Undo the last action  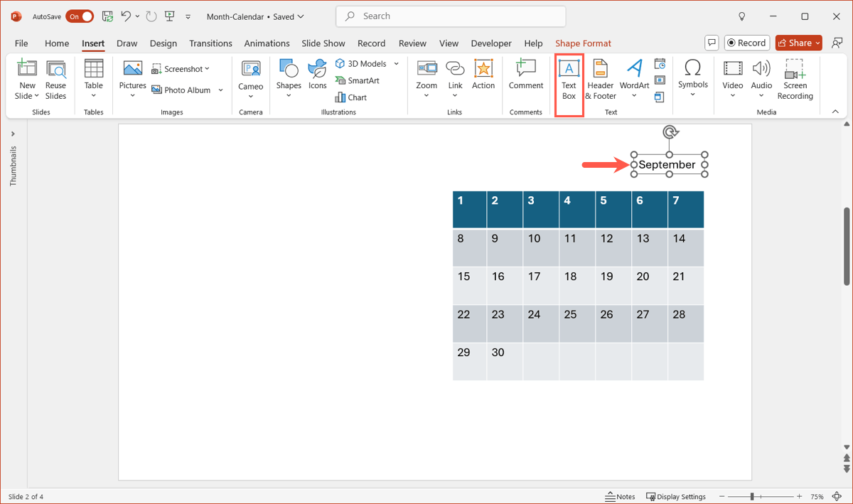[x=126, y=16]
